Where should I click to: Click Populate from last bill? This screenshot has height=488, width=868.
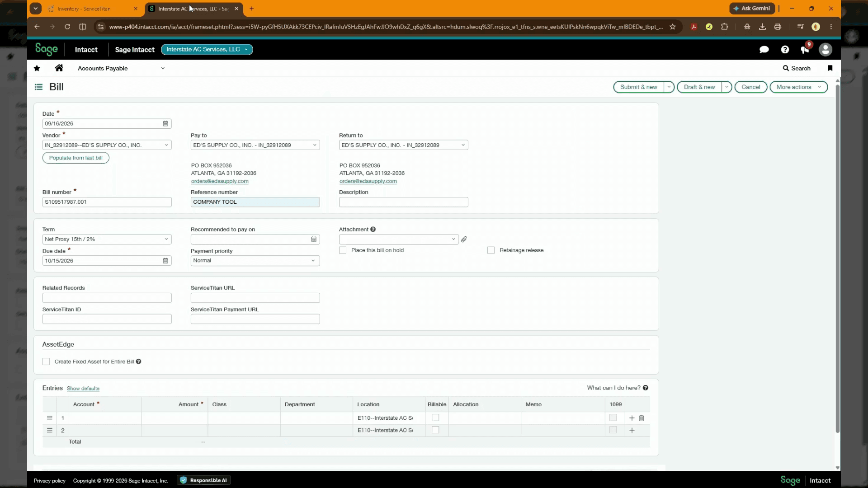pos(76,158)
